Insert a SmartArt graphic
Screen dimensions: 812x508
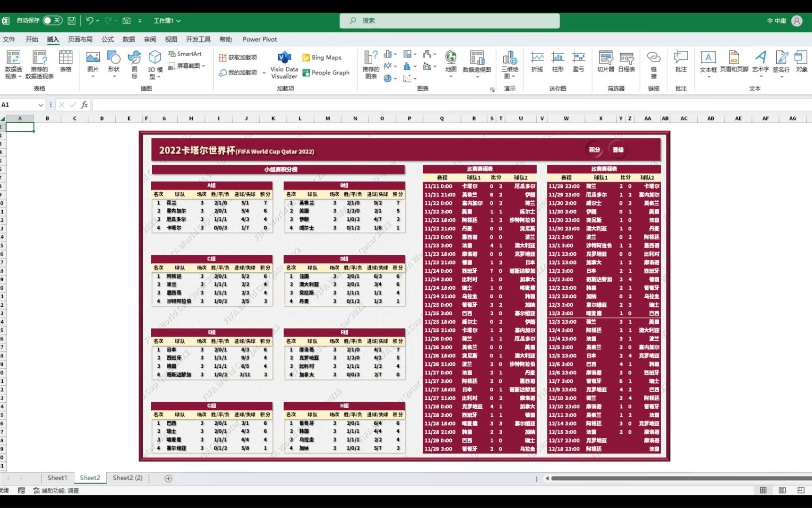point(185,54)
